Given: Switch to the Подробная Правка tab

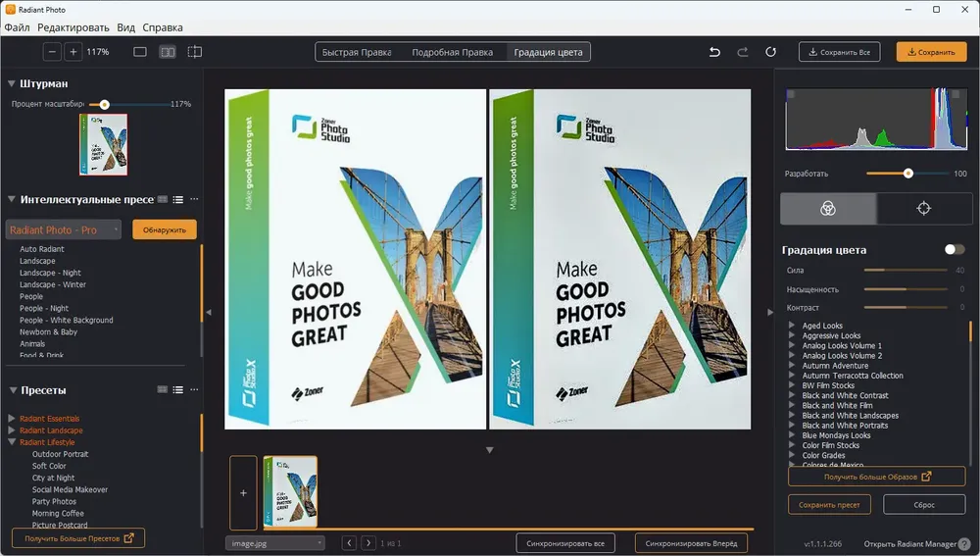Looking at the screenshot, I should 452,52.
